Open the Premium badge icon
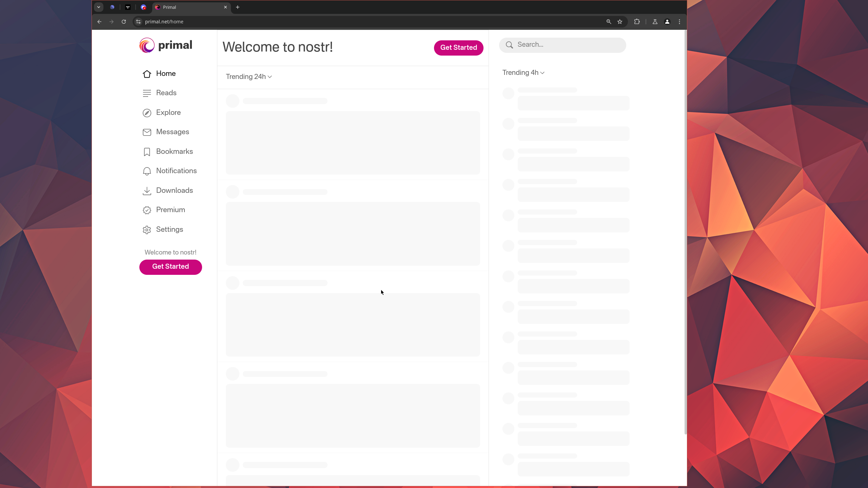 click(147, 210)
